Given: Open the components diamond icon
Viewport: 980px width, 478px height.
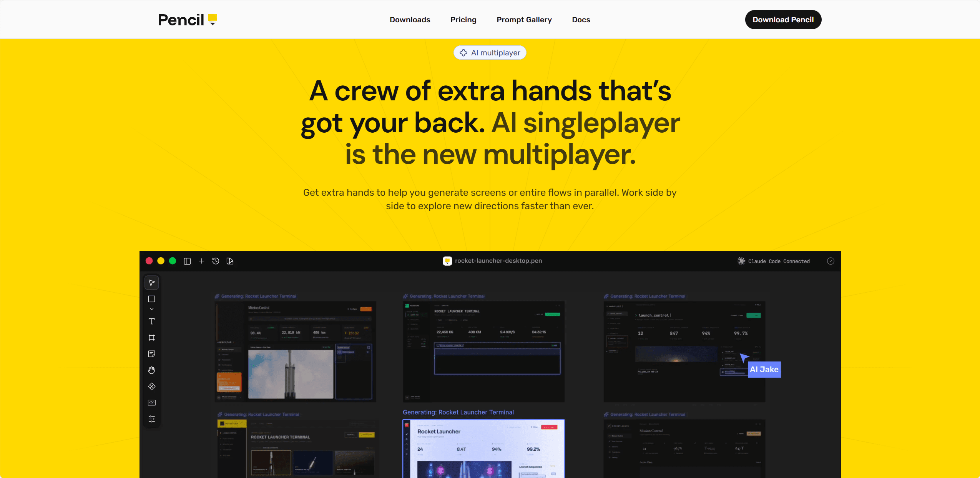Looking at the screenshot, I should (152, 386).
